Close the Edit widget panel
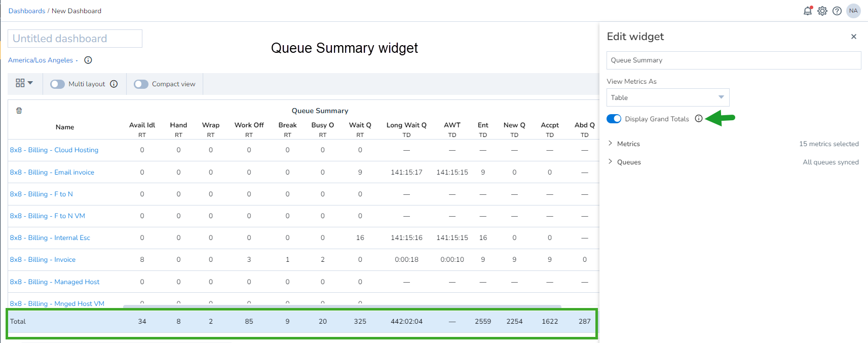This screenshot has width=868, height=343. click(854, 37)
